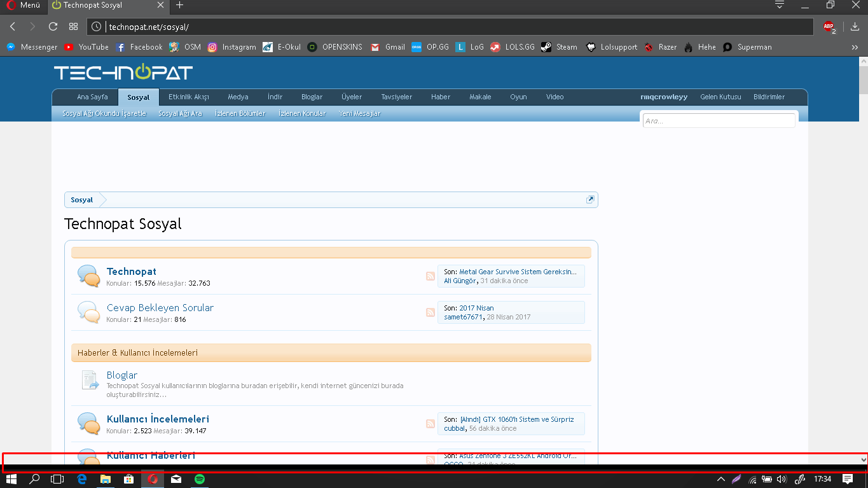Open the Razer bookmark
Image resolution: width=868 pixels, height=488 pixels.
pos(660,47)
